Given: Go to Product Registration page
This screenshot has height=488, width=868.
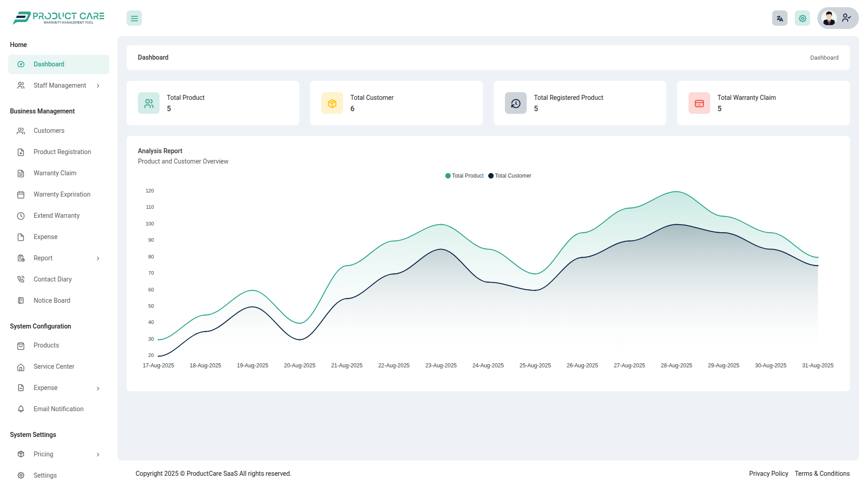Looking at the screenshot, I should tap(62, 152).
